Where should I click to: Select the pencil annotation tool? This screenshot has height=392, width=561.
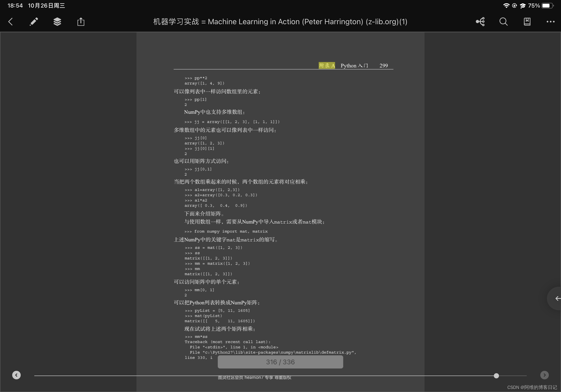(34, 22)
